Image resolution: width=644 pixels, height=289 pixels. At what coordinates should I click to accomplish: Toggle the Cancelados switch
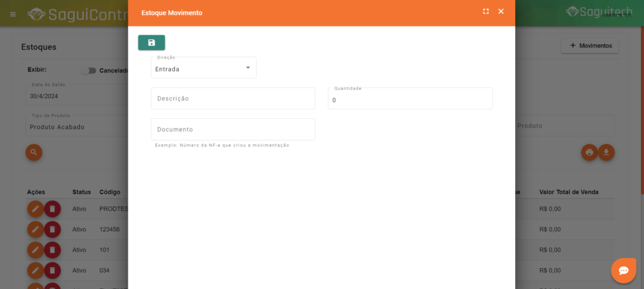point(89,71)
